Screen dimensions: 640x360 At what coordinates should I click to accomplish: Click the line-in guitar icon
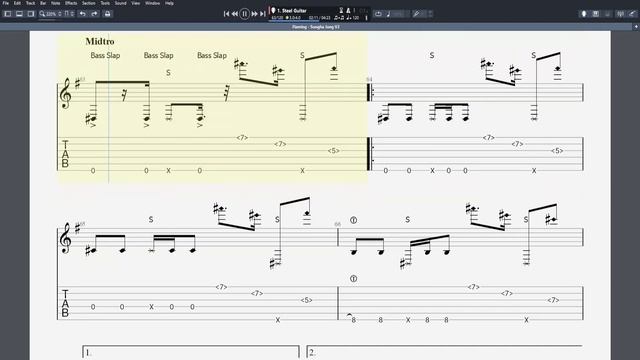click(631, 14)
